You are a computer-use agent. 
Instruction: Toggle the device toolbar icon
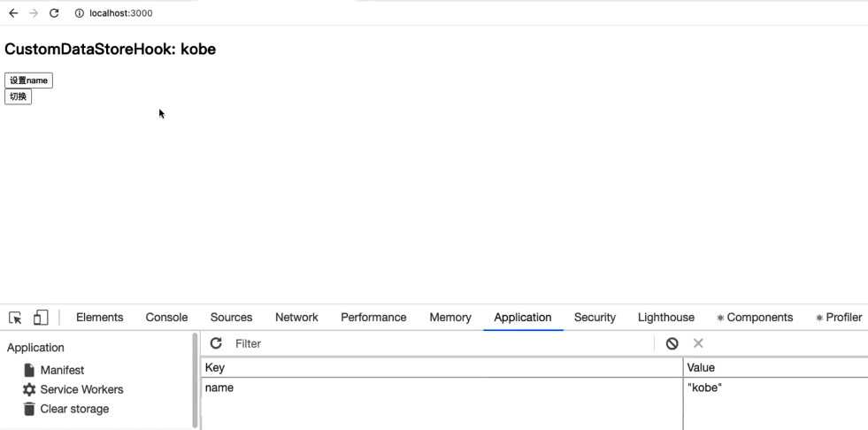(41, 318)
